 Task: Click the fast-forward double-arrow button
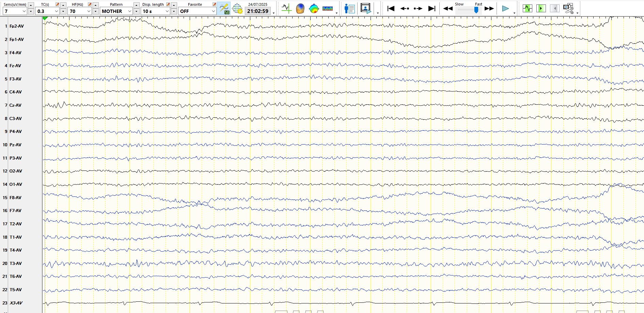[x=489, y=9]
